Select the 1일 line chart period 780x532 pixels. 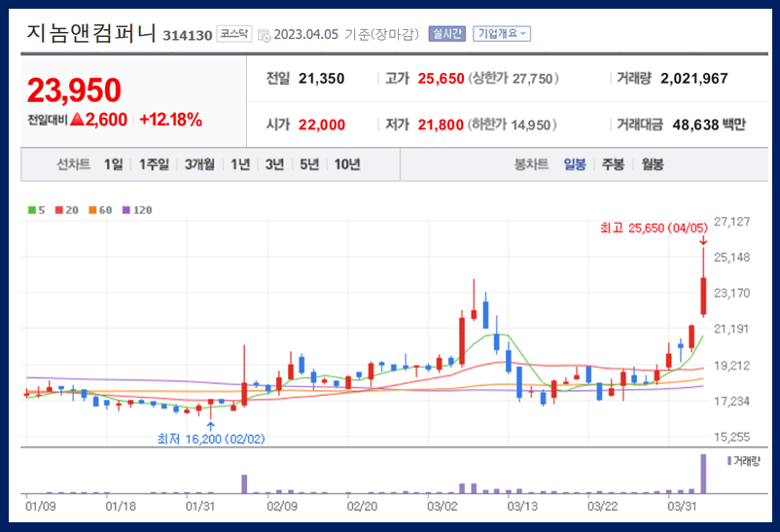pos(114,164)
